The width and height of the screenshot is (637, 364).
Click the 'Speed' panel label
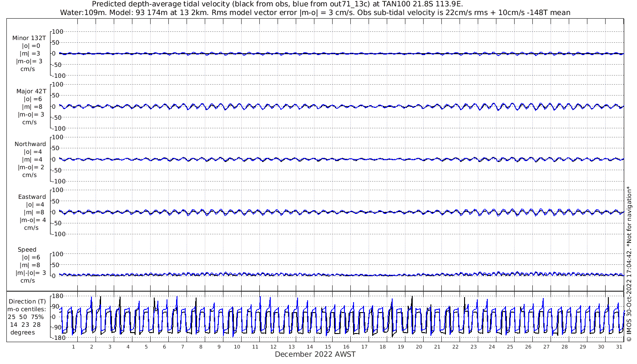(x=27, y=249)
